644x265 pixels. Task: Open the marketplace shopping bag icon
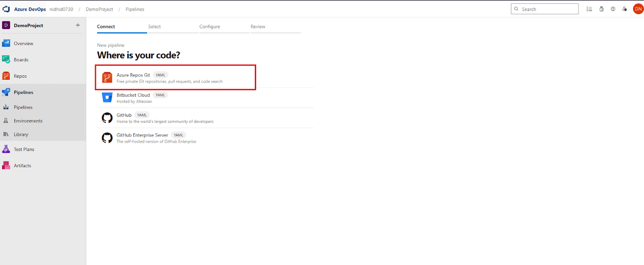pos(601,9)
